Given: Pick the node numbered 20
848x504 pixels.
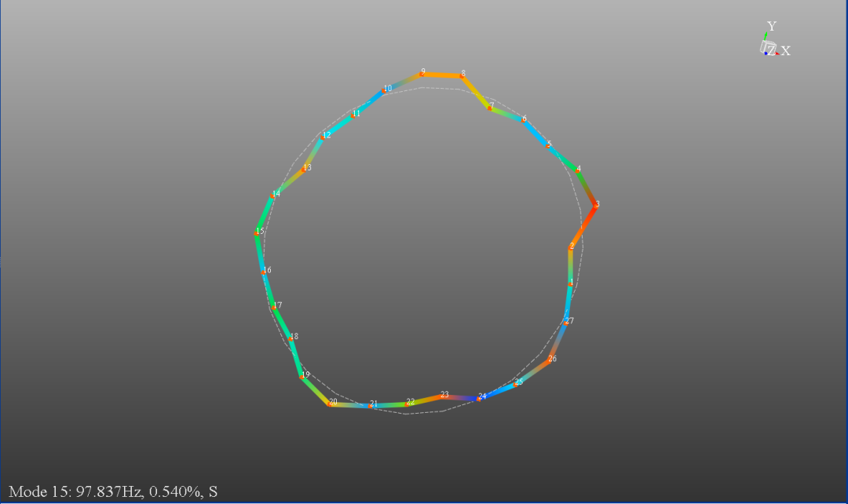Looking at the screenshot, I should pyautogui.click(x=330, y=404).
